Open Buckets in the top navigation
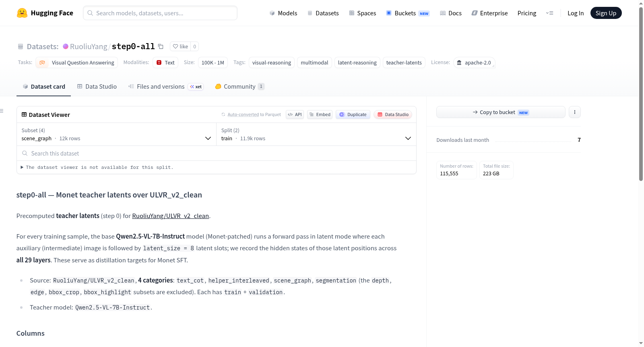The height and width of the screenshot is (347, 644). coord(408,13)
